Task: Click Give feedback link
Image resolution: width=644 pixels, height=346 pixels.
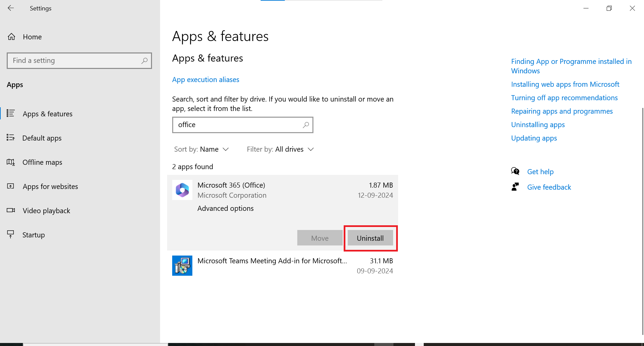Action: click(x=549, y=187)
